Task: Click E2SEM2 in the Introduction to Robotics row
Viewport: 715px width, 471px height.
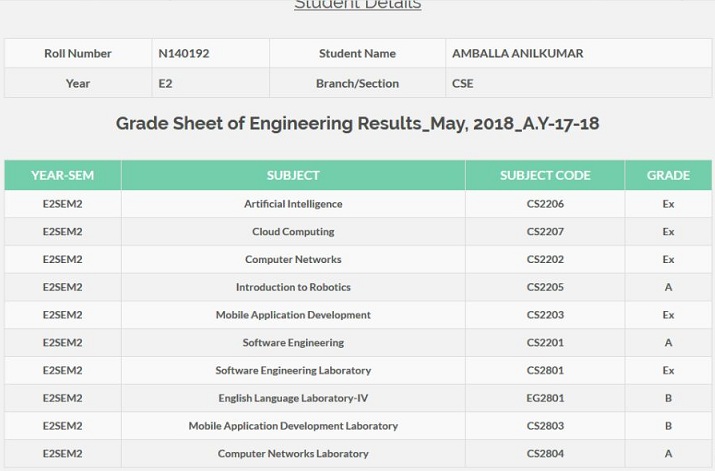Action: 63,287
